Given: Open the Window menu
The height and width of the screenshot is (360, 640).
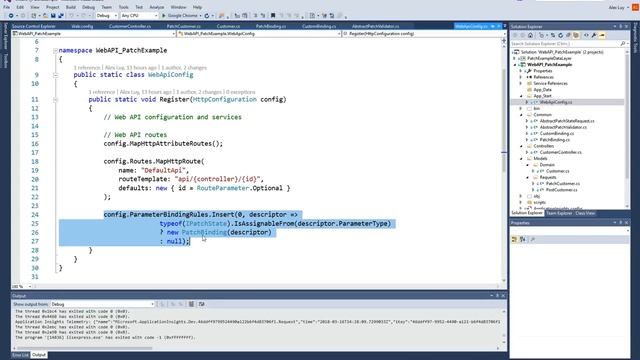Looking at the screenshot, I should [x=178, y=7].
